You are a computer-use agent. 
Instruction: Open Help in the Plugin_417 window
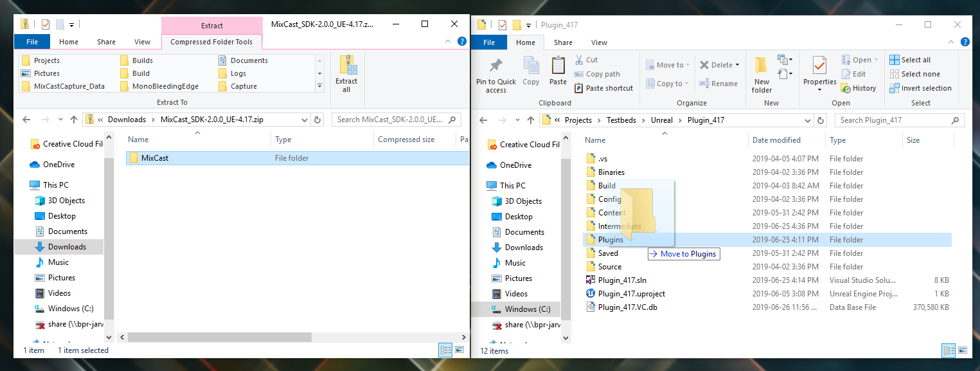click(x=963, y=42)
